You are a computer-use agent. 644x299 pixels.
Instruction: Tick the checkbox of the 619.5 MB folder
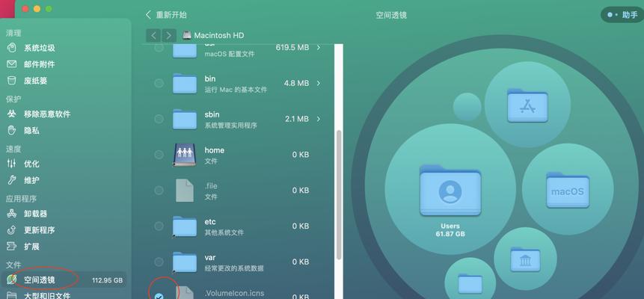[159, 48]
